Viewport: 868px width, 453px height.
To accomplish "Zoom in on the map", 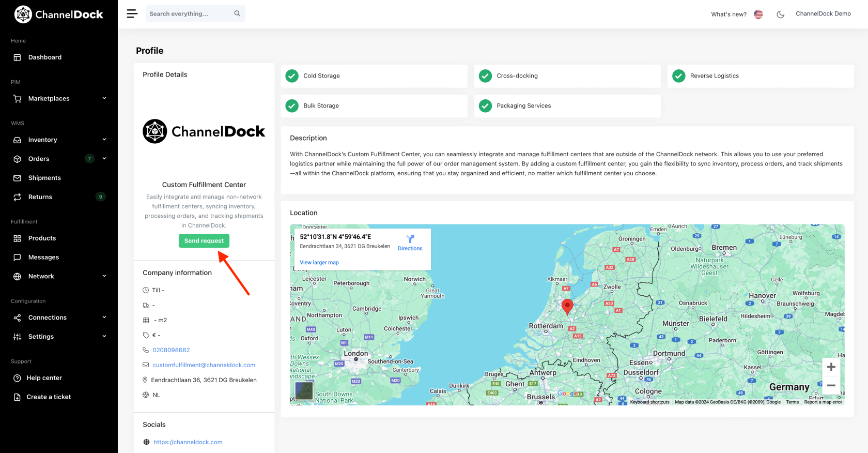I will click(x=831, y=367).
